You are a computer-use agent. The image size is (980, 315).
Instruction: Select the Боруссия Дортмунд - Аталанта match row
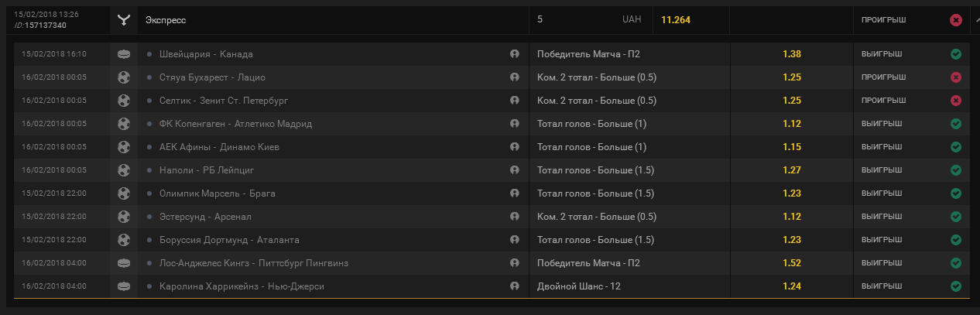[229, 240]
